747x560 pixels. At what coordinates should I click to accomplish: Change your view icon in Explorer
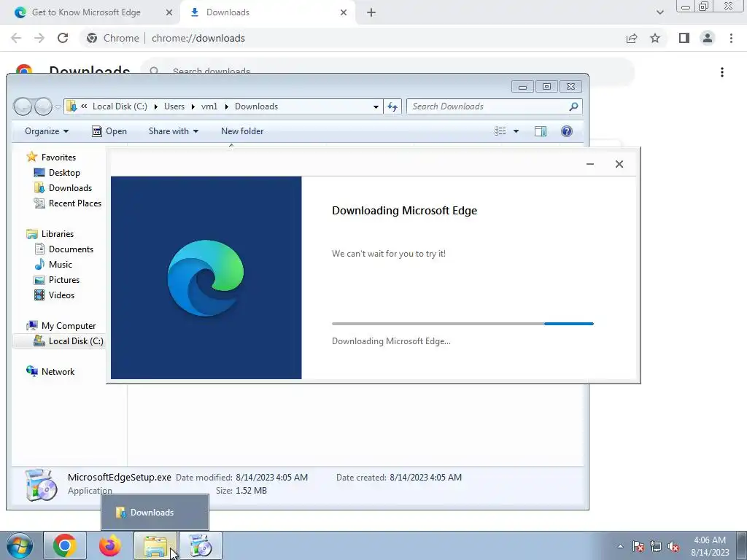[500, 131]
